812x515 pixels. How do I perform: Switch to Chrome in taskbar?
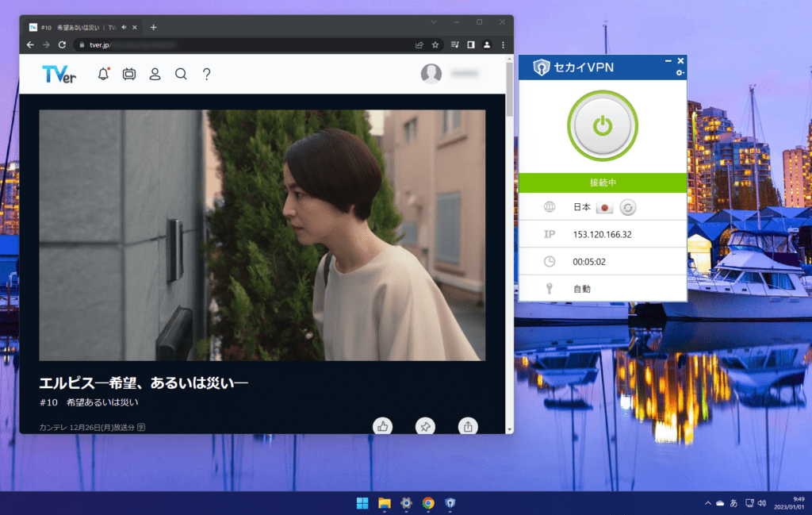point(428,502)
